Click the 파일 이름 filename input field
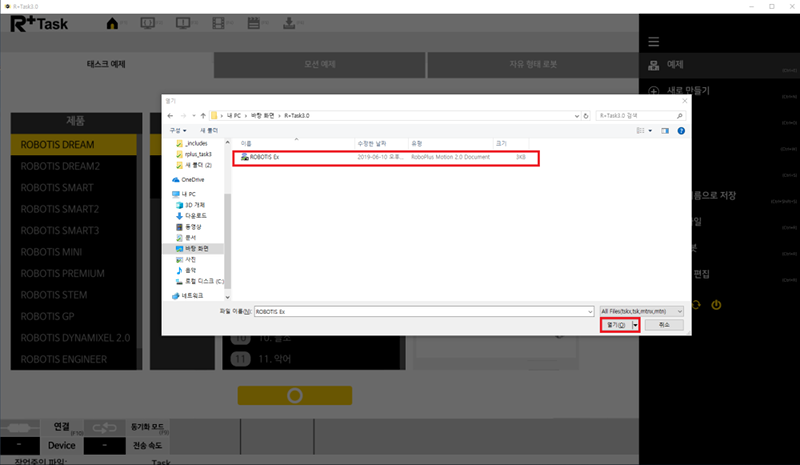This screenshot has width=800, height=465. [x=420, y=311]
